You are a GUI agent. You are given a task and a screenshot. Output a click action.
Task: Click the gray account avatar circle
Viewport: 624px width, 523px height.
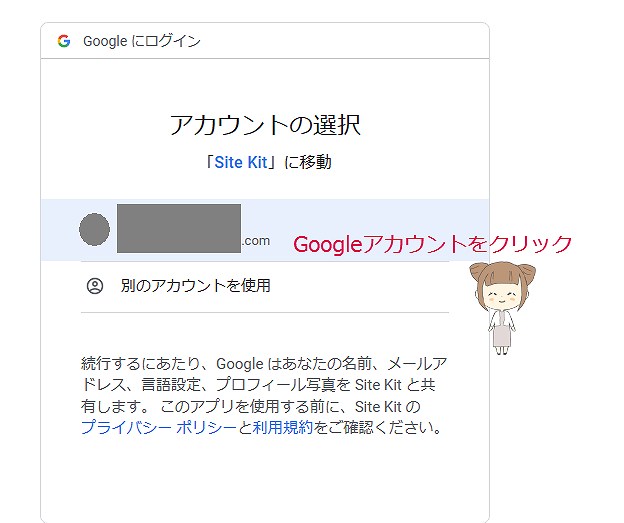pos(94,229)
